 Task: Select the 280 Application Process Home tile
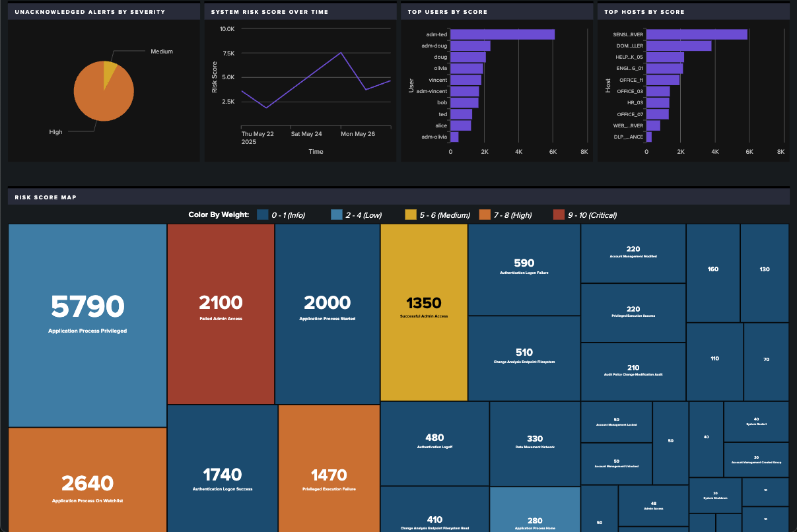(535, 510)
